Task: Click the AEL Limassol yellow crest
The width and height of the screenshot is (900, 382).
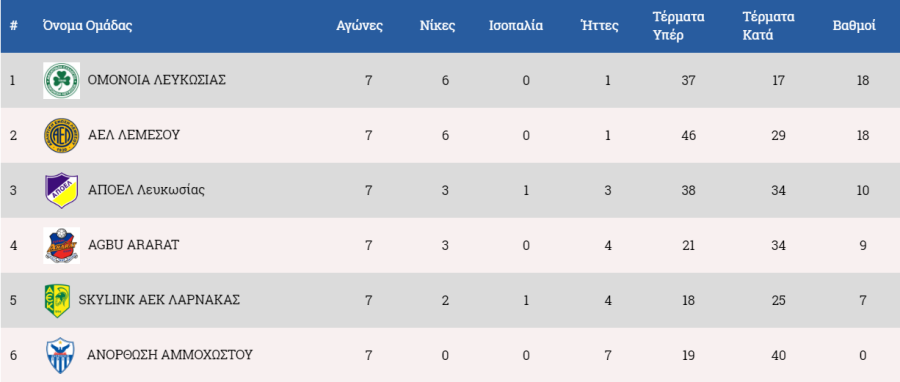Action: [x=61, y=135]
